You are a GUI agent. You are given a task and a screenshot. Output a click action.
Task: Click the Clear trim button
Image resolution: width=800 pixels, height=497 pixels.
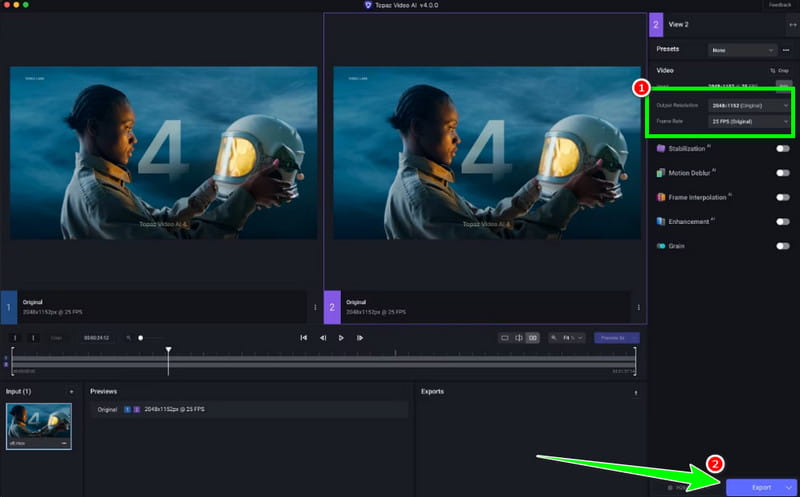point(57,338)
